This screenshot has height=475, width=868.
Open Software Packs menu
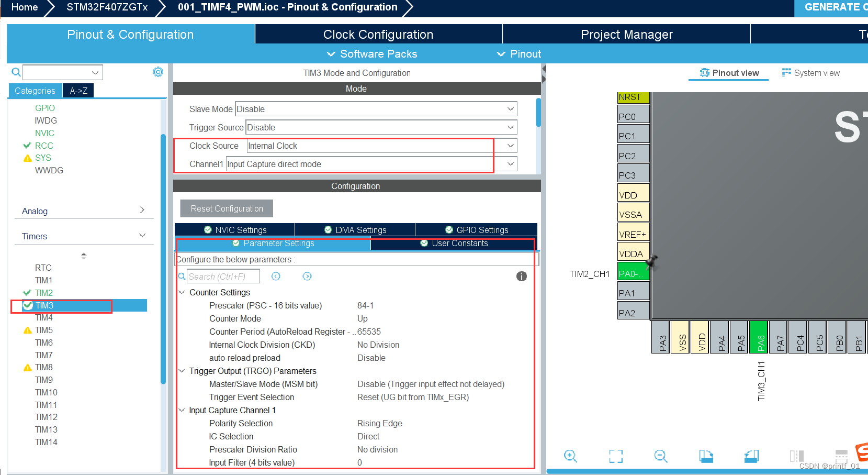(x=372, y=54)
